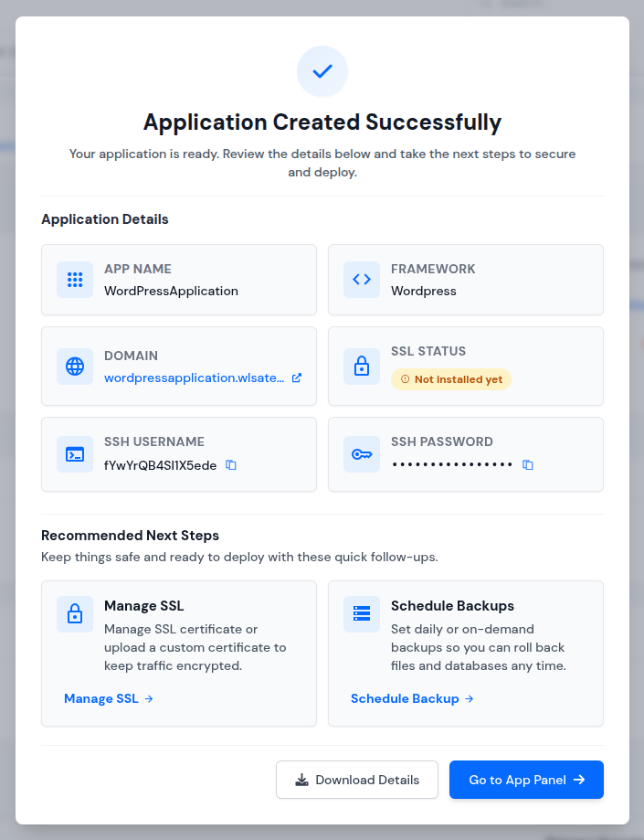Click the Not installed yet SSL badge
Viewport: 644px width, 840px height.
point(450,378)
